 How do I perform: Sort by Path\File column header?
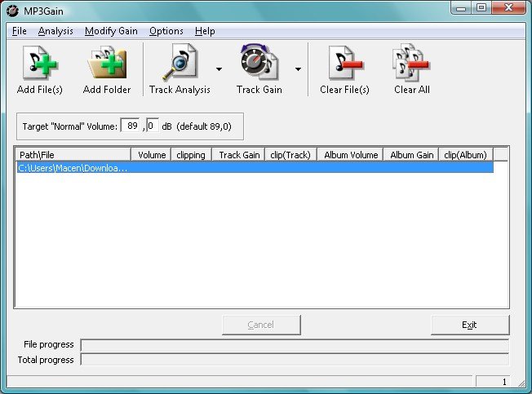tap(73, 155)
